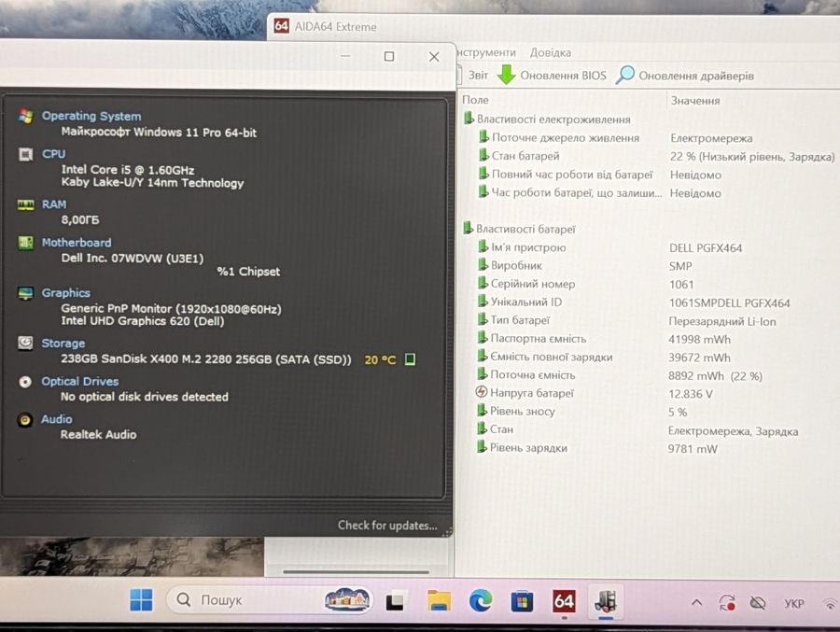Click AIDA64 Оновлення драйверів magnifier button

pos(685,76)
